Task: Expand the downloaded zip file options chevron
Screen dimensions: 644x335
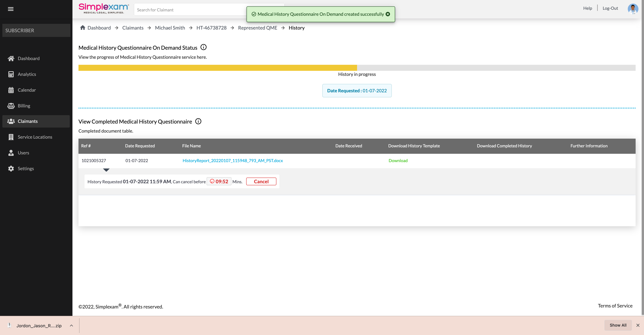Action: point(71,325)
